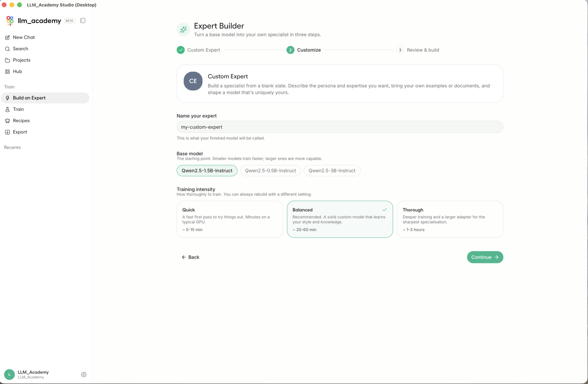588x384 pixels.
Task: Choose Qwen2.5-3B-Instruct base model
Action: [x=332, y=171]
